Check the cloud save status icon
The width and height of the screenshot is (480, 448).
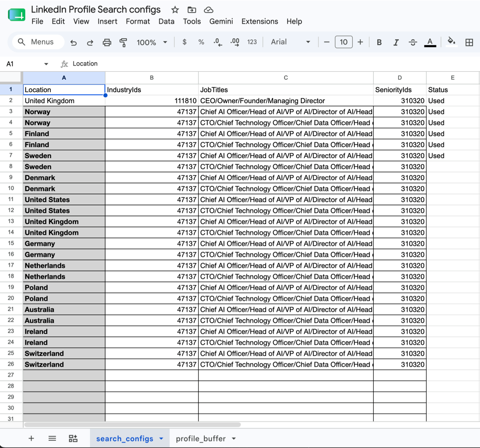209,10
